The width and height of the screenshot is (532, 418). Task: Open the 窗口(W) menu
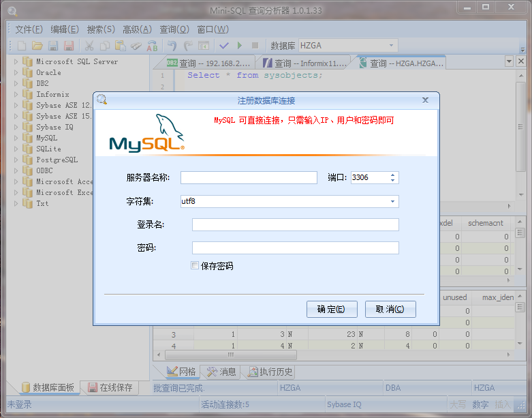tap(213, 29)
